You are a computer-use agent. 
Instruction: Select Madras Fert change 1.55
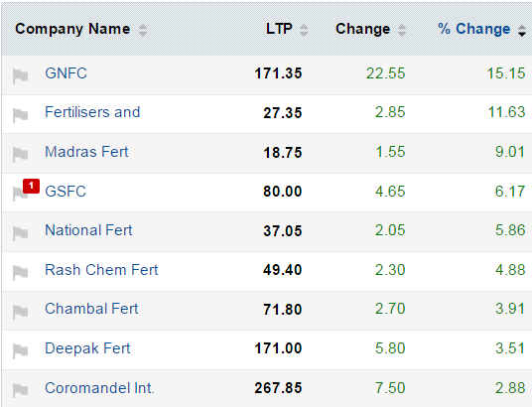[x=390, y=152]
